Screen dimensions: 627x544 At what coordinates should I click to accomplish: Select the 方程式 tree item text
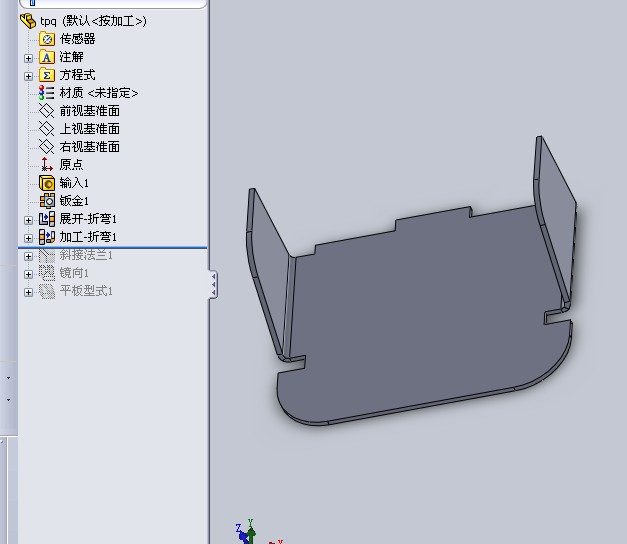coord(78,75)
